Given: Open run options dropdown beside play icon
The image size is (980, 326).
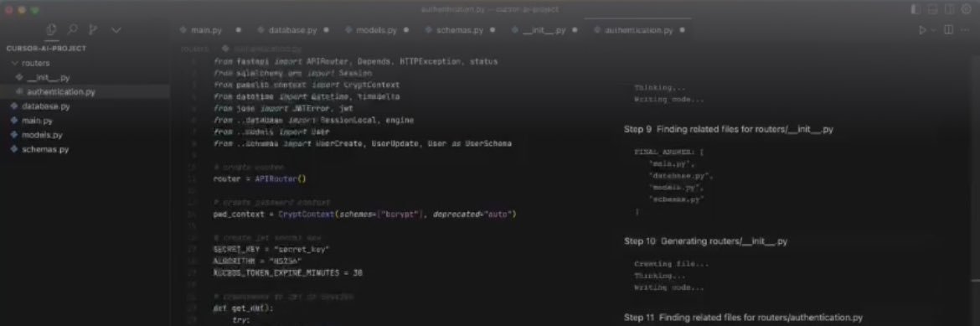Looking at the screenshot, I should [933, 30].
